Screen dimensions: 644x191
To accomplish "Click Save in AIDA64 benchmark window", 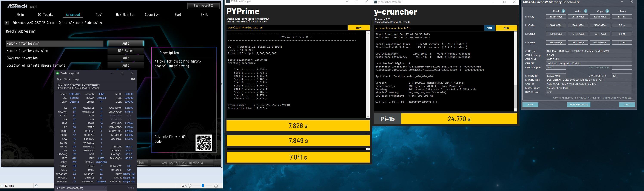I will click(530, 105).
